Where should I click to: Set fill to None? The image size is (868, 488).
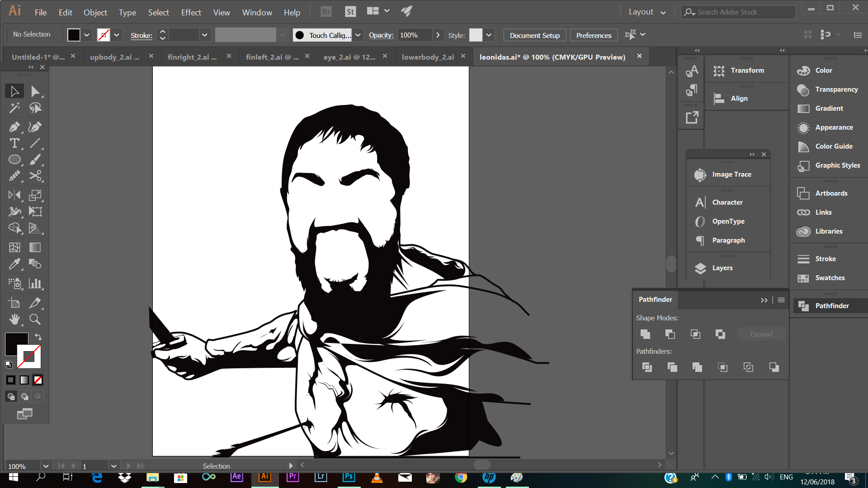[x=38, y=380]
